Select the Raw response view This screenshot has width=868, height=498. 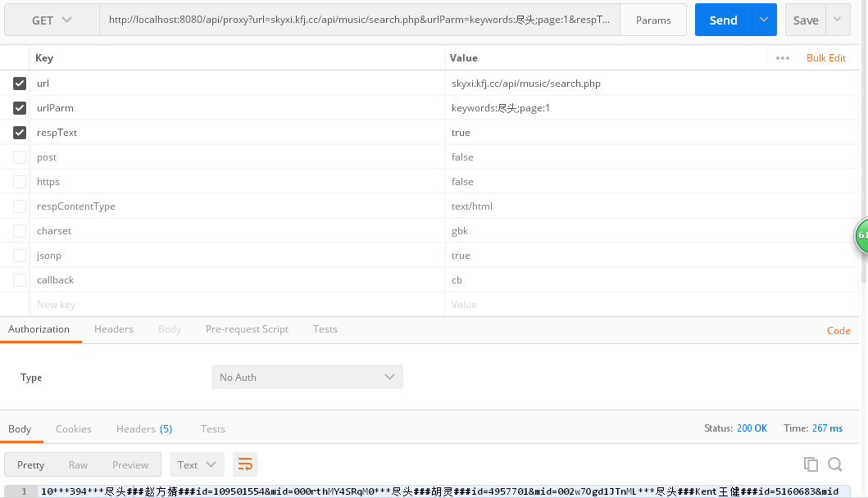pos(78,464)
